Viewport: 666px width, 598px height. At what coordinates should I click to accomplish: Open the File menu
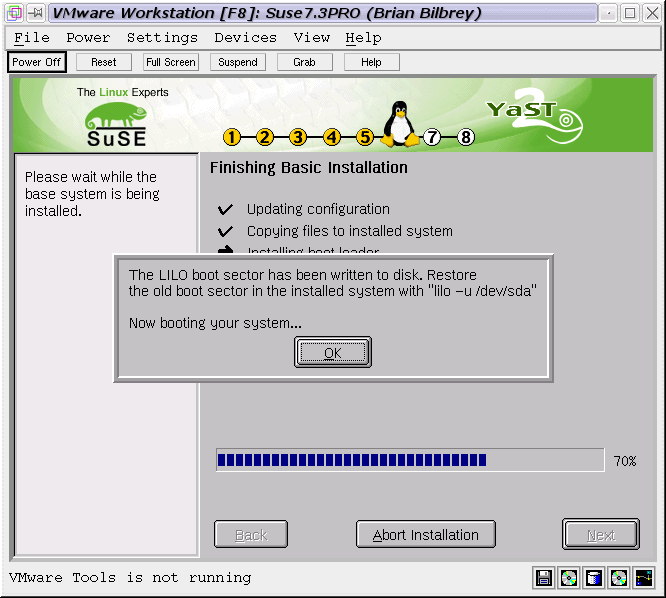[x=32, y=38]
